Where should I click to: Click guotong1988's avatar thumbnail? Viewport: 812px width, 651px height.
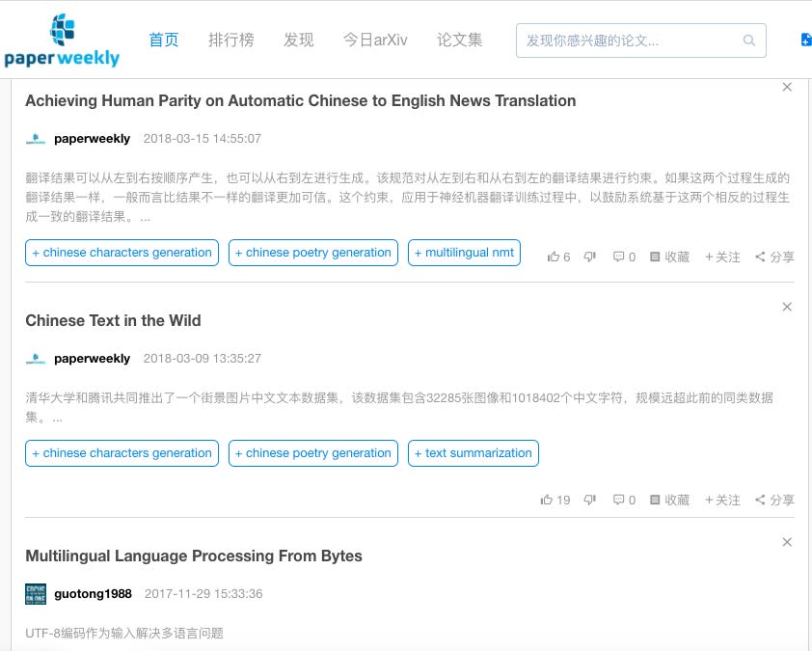pyautogui.click(x=36, y=593)
